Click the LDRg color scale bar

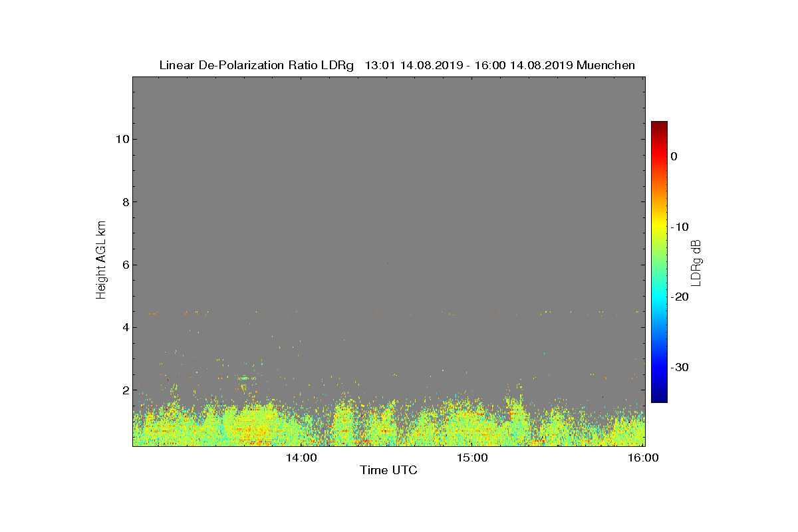click(x=659, y=262)
